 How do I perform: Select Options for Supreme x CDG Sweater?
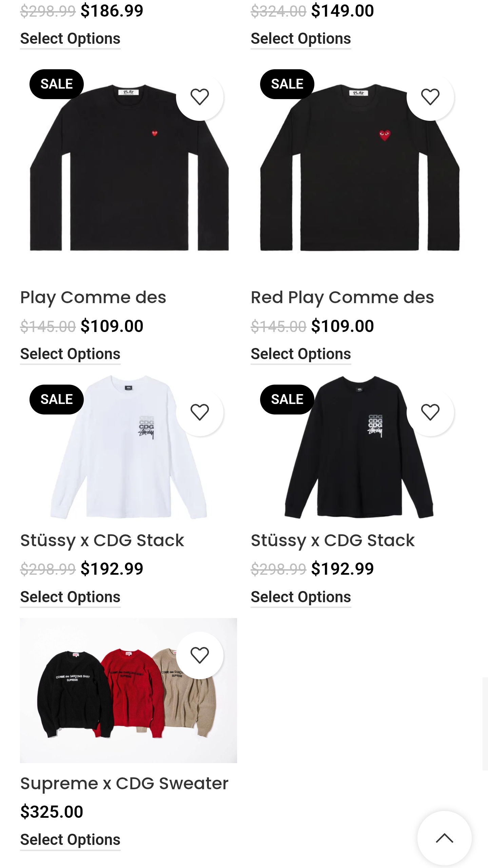(x=70, y=840)
